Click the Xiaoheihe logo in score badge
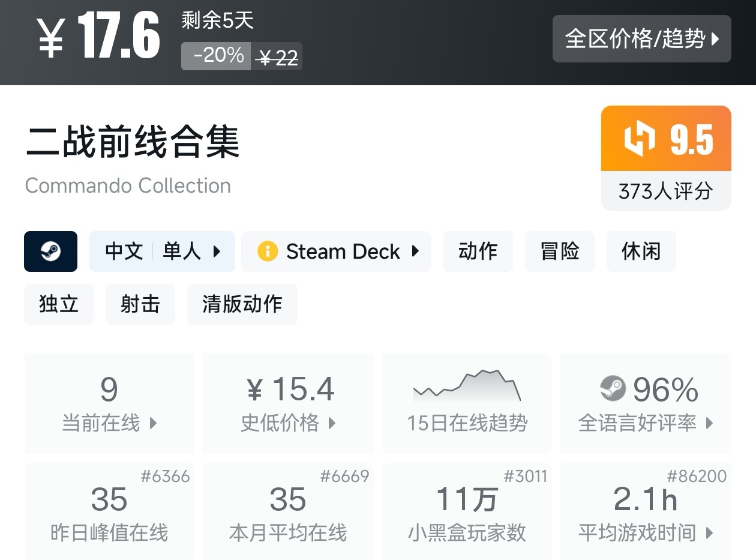The image size is (756, 560). pos(640,139)
